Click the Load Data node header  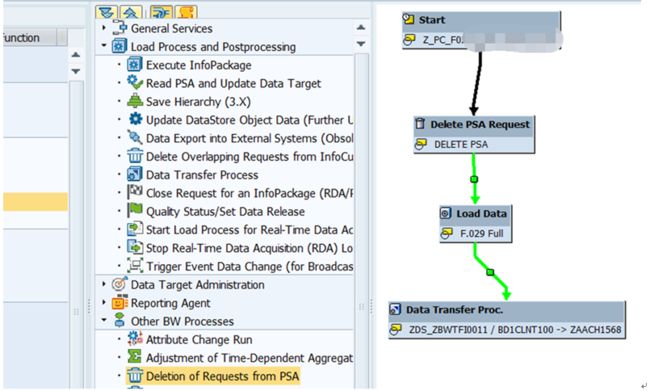click(475, 214)
